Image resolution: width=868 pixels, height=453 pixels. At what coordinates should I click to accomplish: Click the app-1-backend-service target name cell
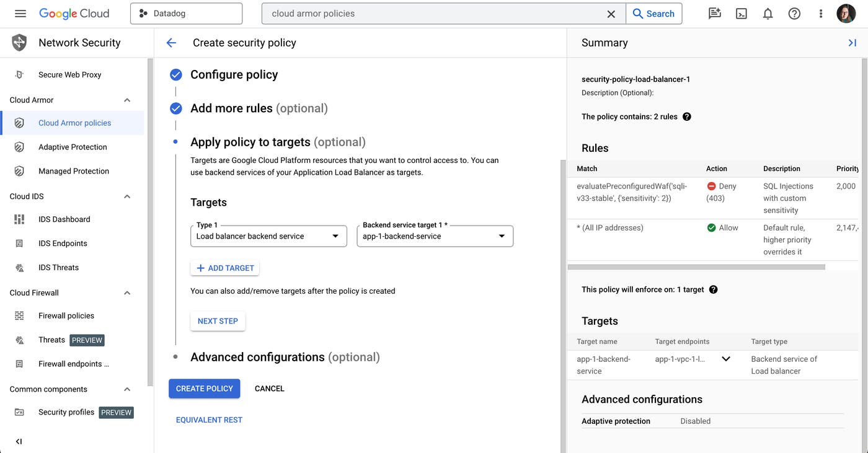tap(603, 365)
